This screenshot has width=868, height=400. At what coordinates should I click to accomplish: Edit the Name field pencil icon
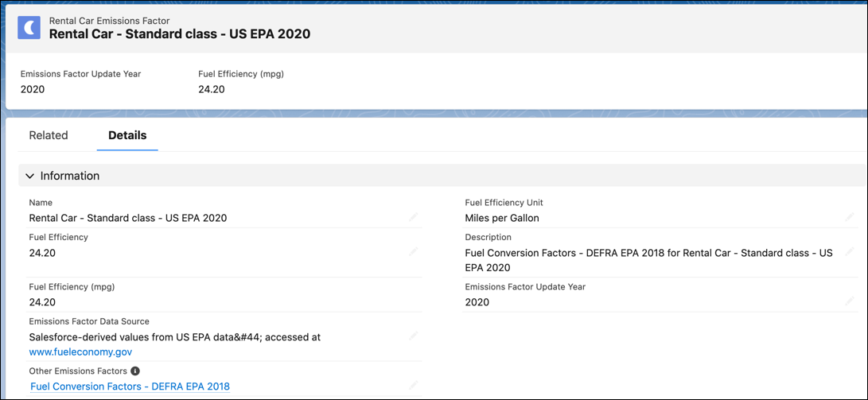(x=414, y=217)
